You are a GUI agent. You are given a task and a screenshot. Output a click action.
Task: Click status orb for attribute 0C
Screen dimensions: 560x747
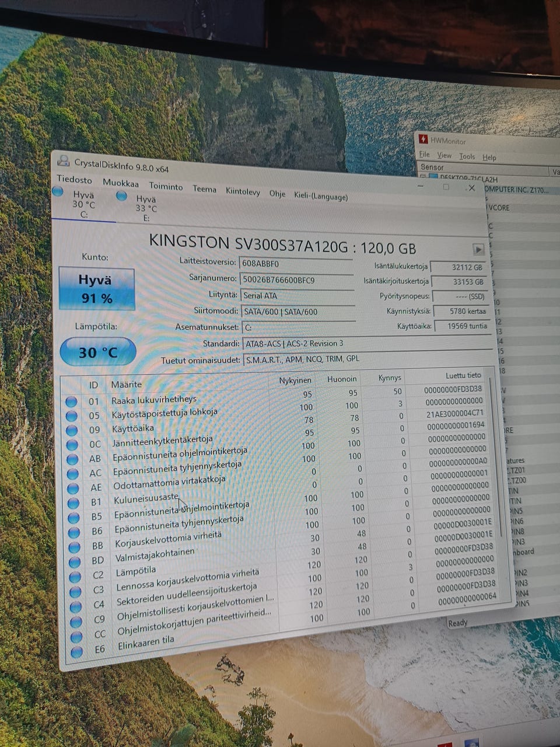(x=72, y=445)
